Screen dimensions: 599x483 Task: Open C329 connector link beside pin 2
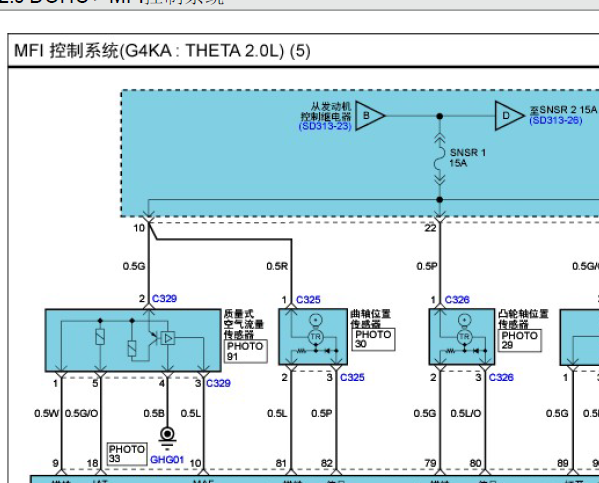click(164, 298)
